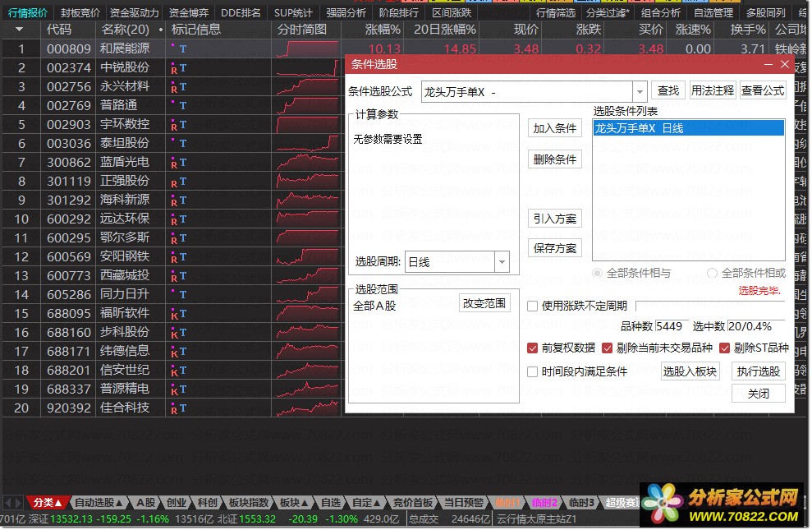Click 加入条件 button

(555, 128)
